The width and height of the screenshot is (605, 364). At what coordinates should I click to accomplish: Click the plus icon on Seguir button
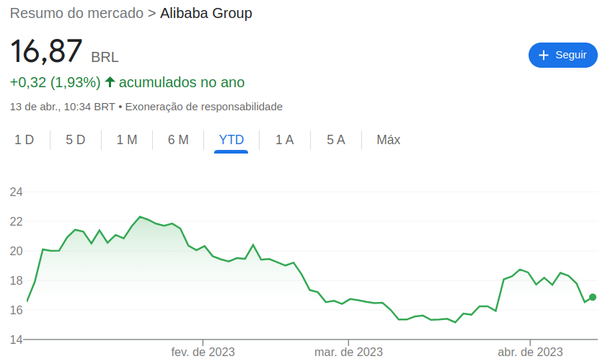543,55
